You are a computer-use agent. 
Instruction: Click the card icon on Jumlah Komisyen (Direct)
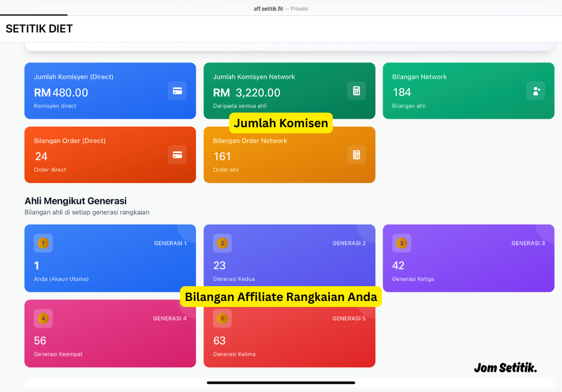[177, 91]
